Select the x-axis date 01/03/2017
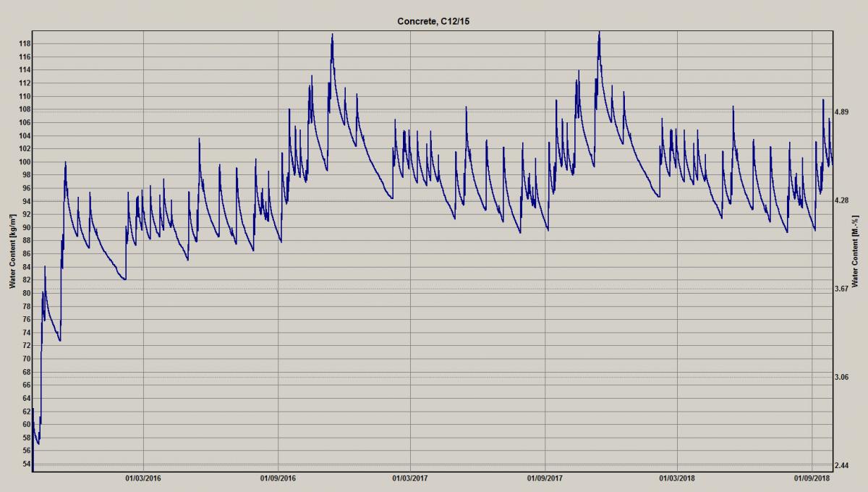This screenshot has width=868, height=492. 410,478
